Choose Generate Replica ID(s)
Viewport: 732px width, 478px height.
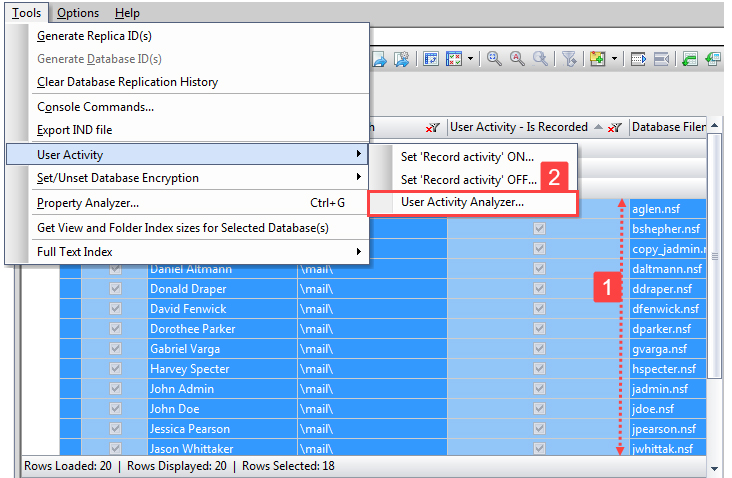(94, 36)
